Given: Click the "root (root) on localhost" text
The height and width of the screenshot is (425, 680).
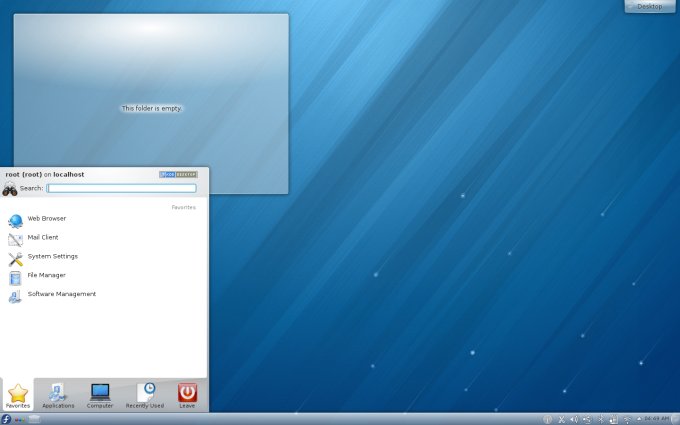Looking at the screenshot, I should click(45, 174).
